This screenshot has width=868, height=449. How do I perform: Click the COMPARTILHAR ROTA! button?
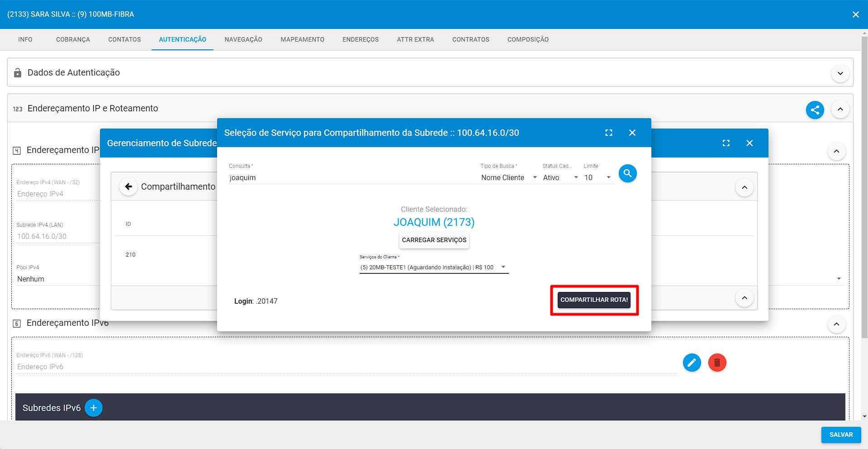594,300
